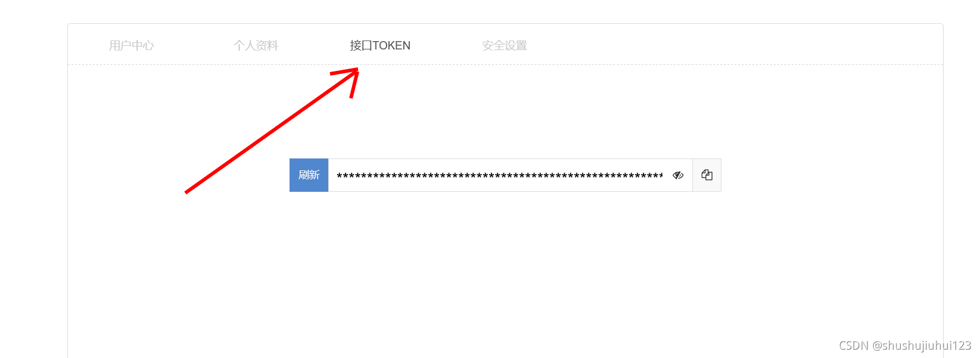Open the security settings section
This screenshot has height=358, width=980.
pos(505,45)
